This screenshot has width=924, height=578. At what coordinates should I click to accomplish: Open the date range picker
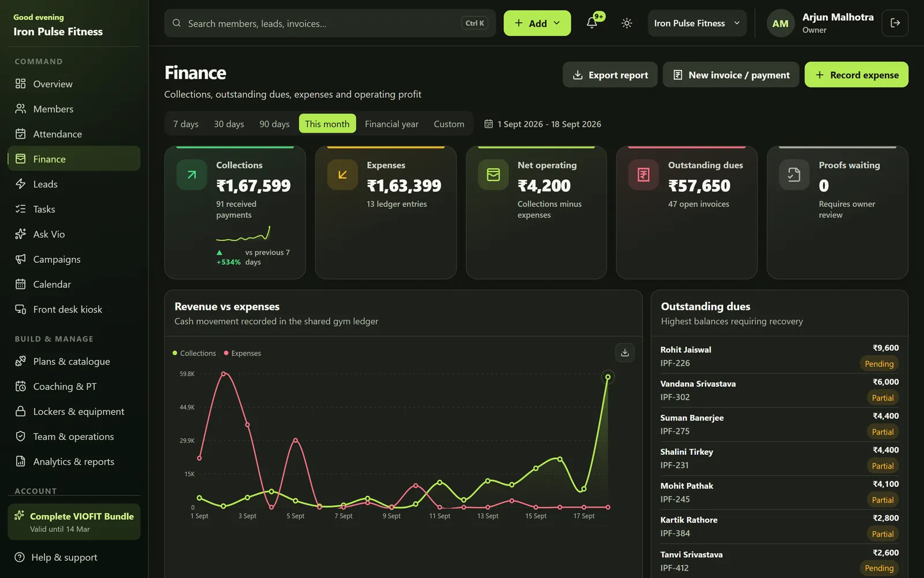543,124
